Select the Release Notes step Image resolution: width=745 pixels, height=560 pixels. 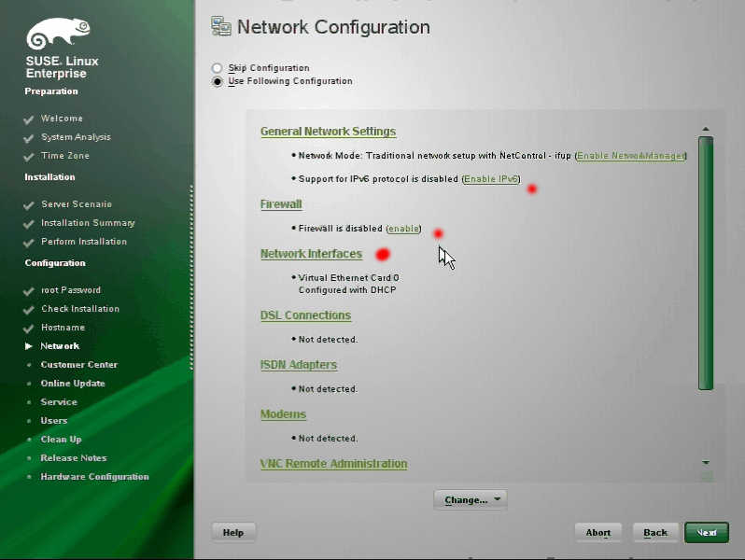pos(74,458)
